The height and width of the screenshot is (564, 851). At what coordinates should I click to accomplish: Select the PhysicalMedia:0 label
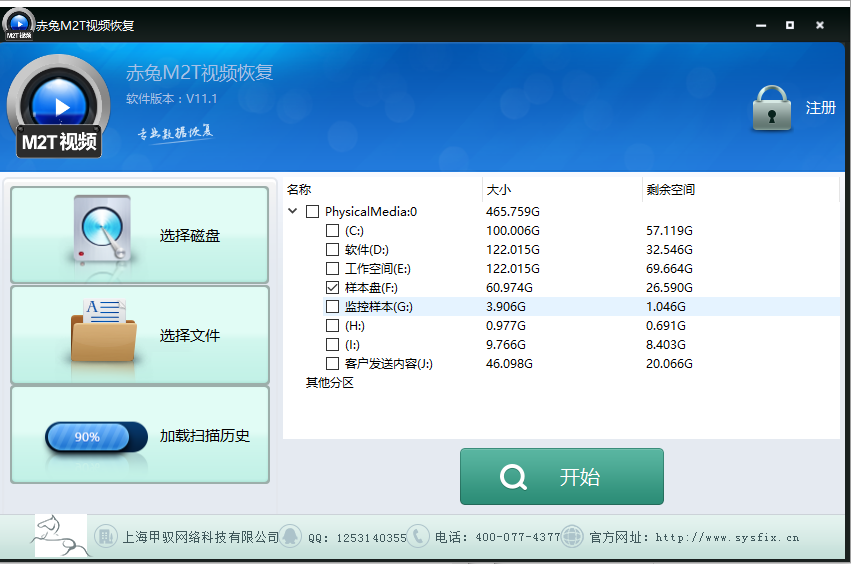(371, 212)
